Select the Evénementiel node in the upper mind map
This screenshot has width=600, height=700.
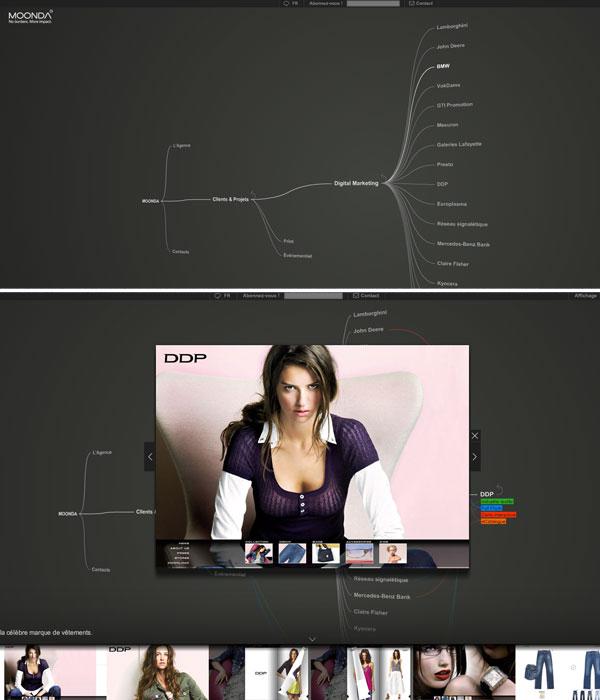click(297, 256)
